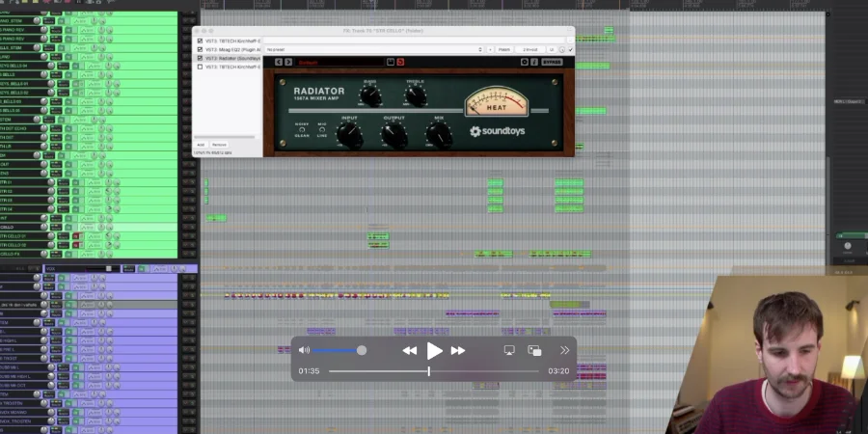
Task: Click the STR CELLO 01 volume knob
Action: 51,236
